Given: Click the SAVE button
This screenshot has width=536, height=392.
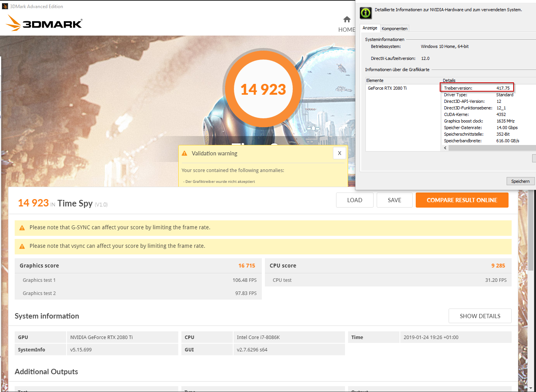Looking at the screenshot, I should coord(394,200).
